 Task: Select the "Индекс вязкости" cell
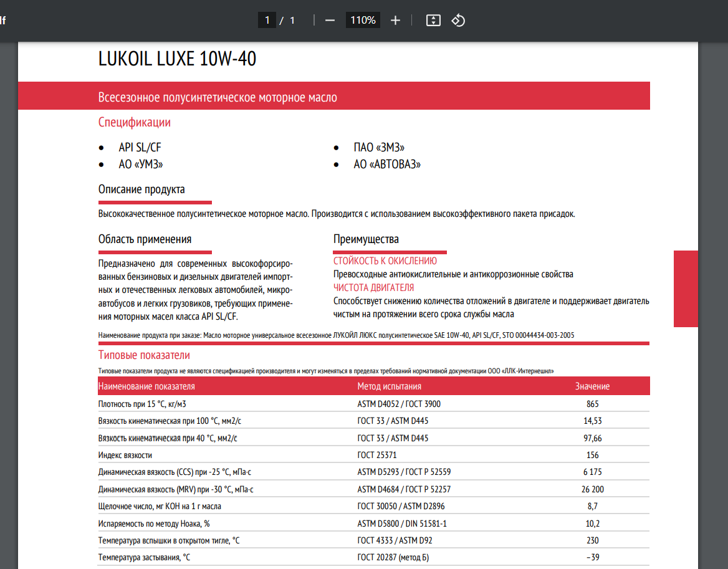click(125, 456)
